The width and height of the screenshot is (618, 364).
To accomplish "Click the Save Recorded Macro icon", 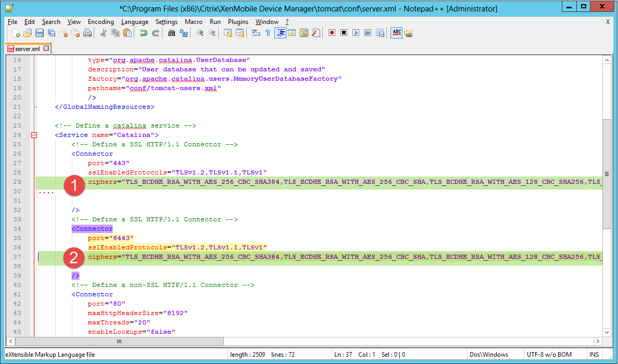I will 380,33.
